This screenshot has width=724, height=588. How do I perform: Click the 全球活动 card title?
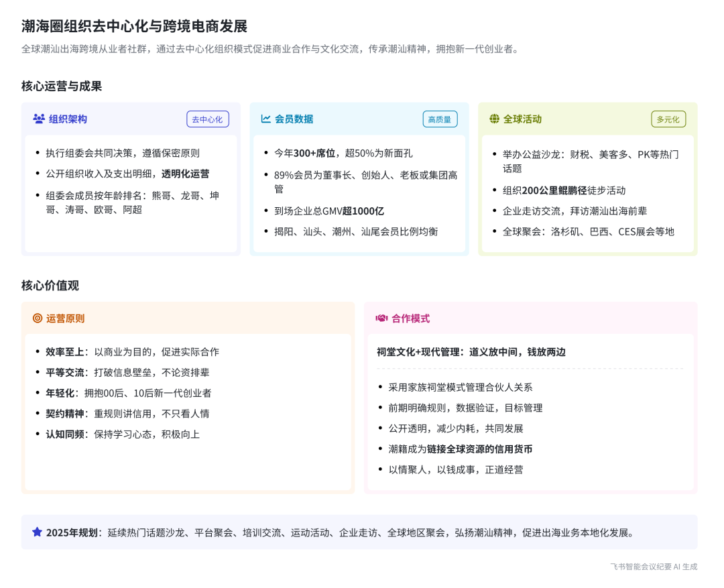point(522,119)
